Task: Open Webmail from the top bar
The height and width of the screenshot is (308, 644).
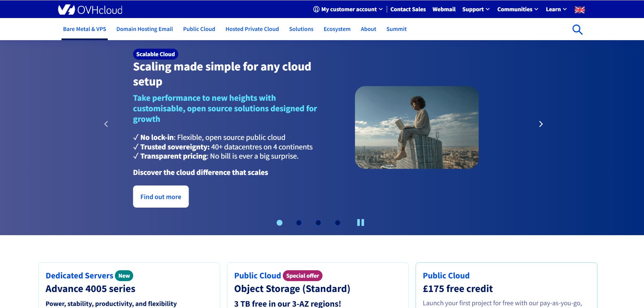Action: coord(444,9)
